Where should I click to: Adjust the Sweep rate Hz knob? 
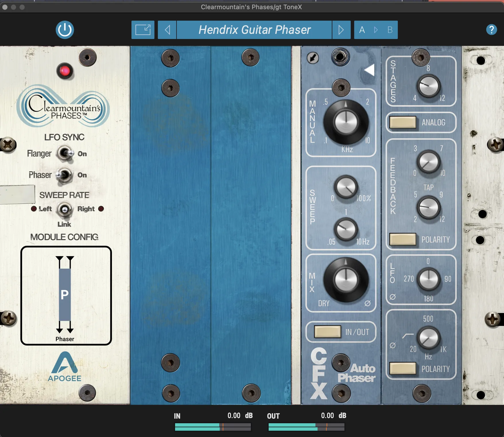tap(346, 229)
